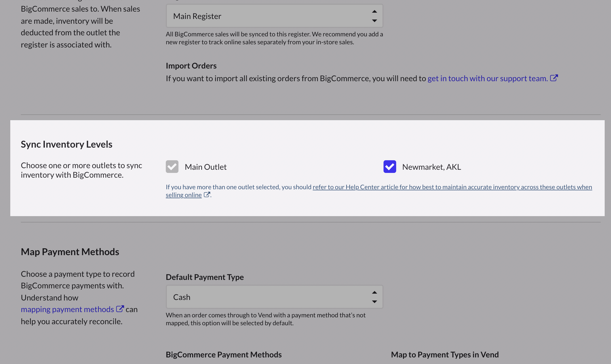Click external-link icon after support team link
Viewport: 611px width, 364px height.
[554, 78]
